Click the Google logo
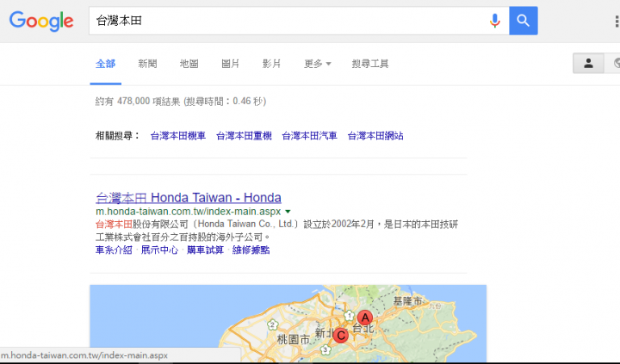This screenshot has height=364, width=620. click(41, 21)
